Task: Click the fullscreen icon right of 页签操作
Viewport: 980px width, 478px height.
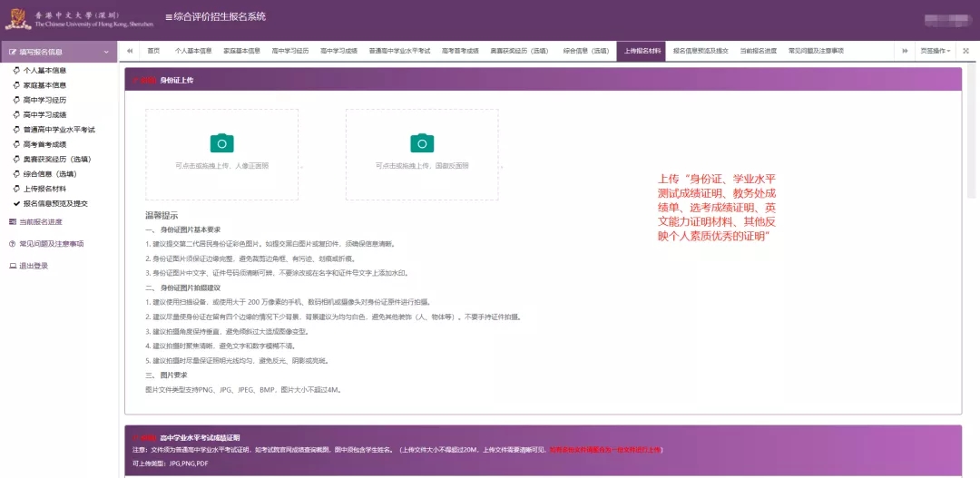Action: pos(965,51)
